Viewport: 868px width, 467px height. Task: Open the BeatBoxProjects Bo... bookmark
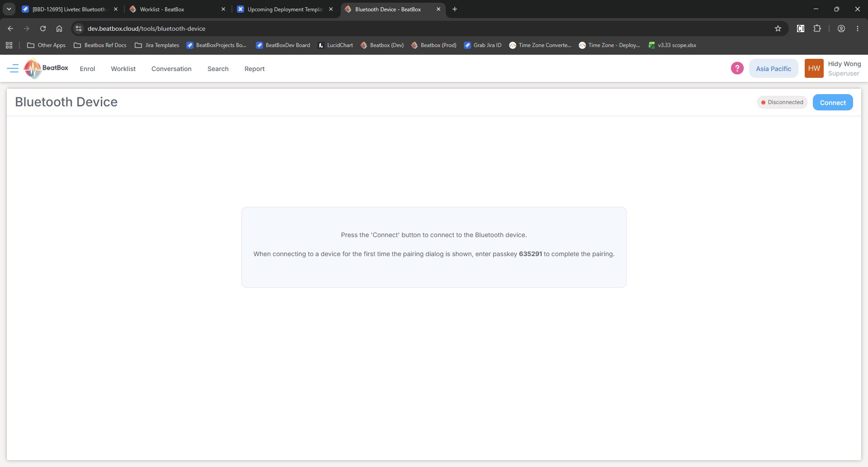pos(216,45)
